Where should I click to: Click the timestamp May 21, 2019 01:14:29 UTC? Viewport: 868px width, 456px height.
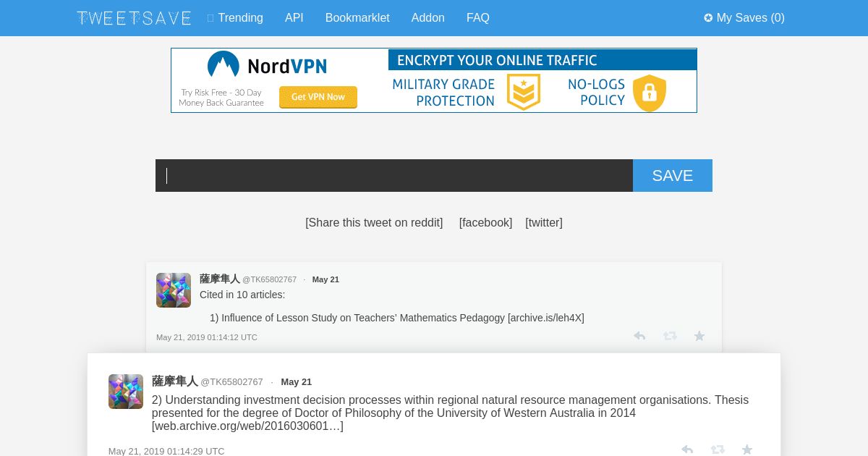[x=166, y=451]
